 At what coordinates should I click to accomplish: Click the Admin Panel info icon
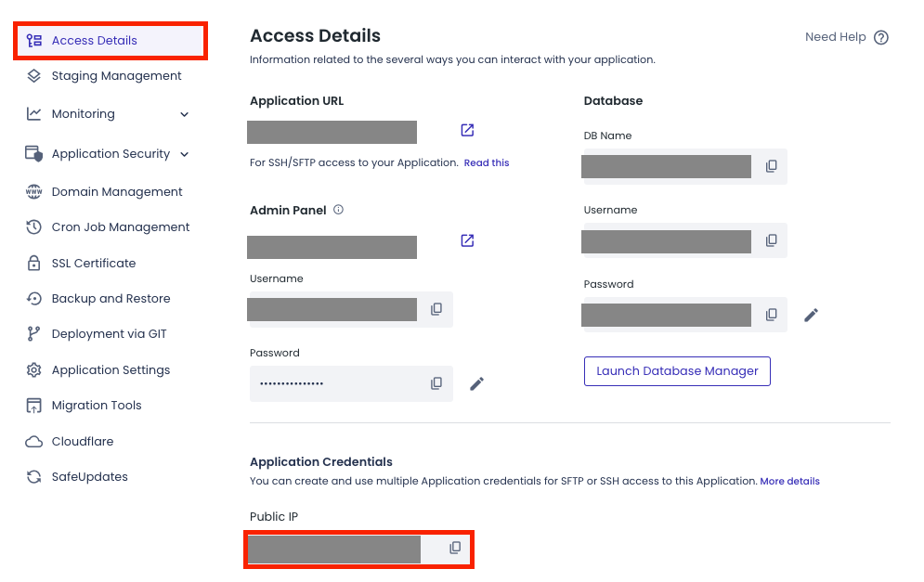click(338, 210)
